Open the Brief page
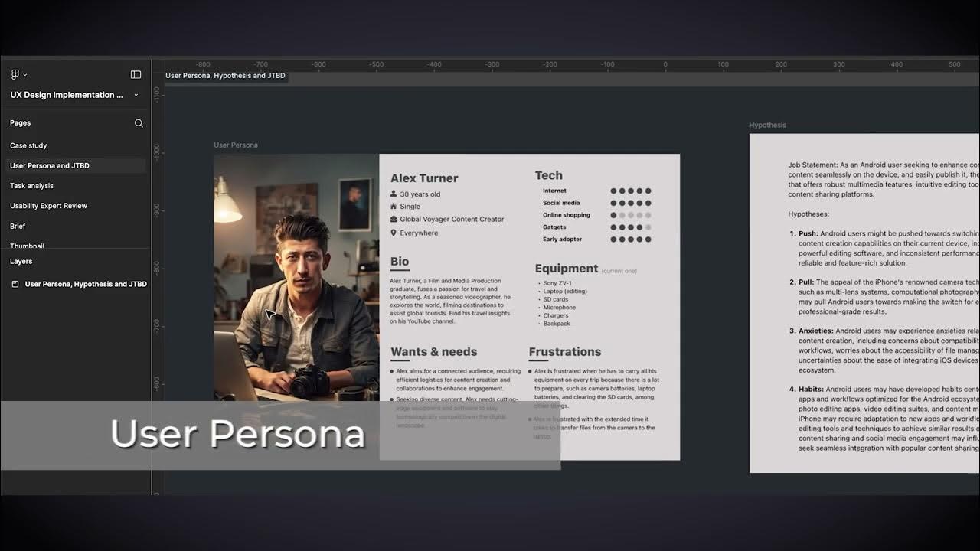Image resolution: width=980 pixels, height=551 pixels. pos(18,226)
